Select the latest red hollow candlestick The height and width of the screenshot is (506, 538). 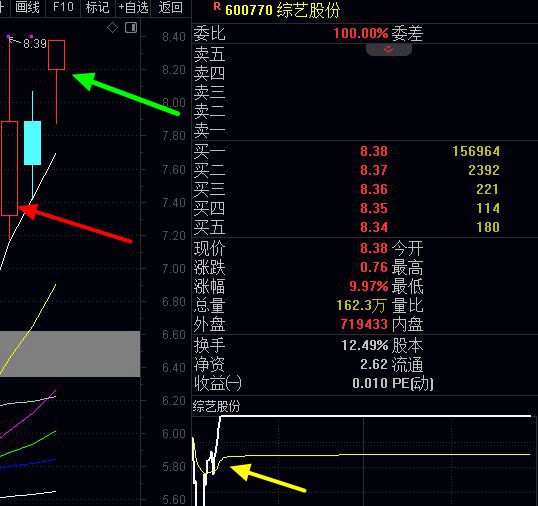[x=57, y=55]
